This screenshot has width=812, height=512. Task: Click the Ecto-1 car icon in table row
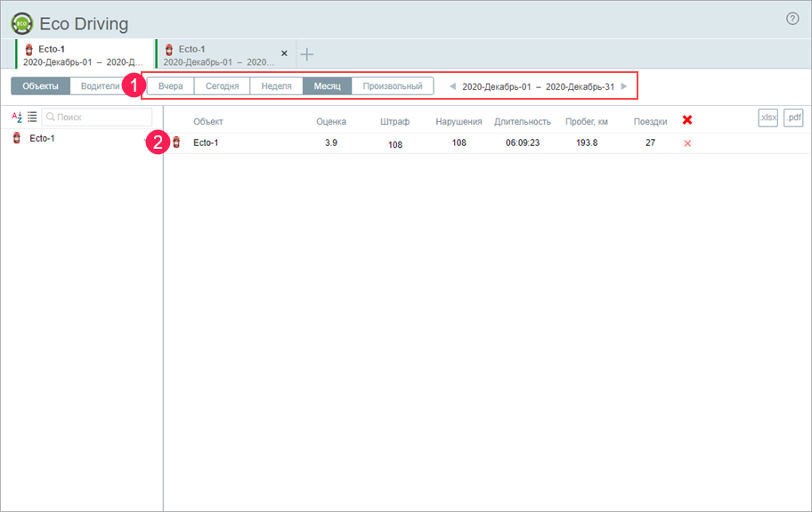[176, 142]
